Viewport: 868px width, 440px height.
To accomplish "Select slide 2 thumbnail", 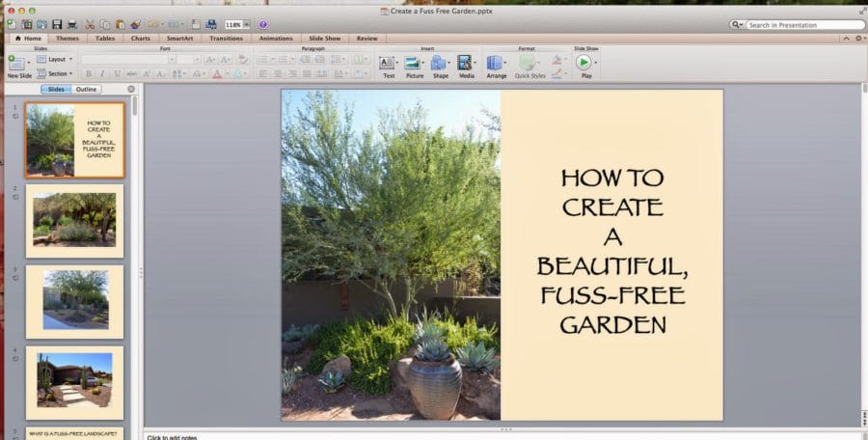I will pos(74,221).
